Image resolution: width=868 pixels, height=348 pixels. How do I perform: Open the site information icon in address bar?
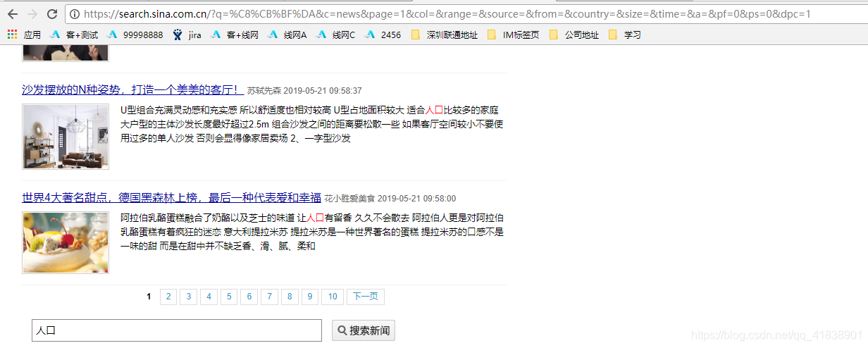click(x=75, y=14)
